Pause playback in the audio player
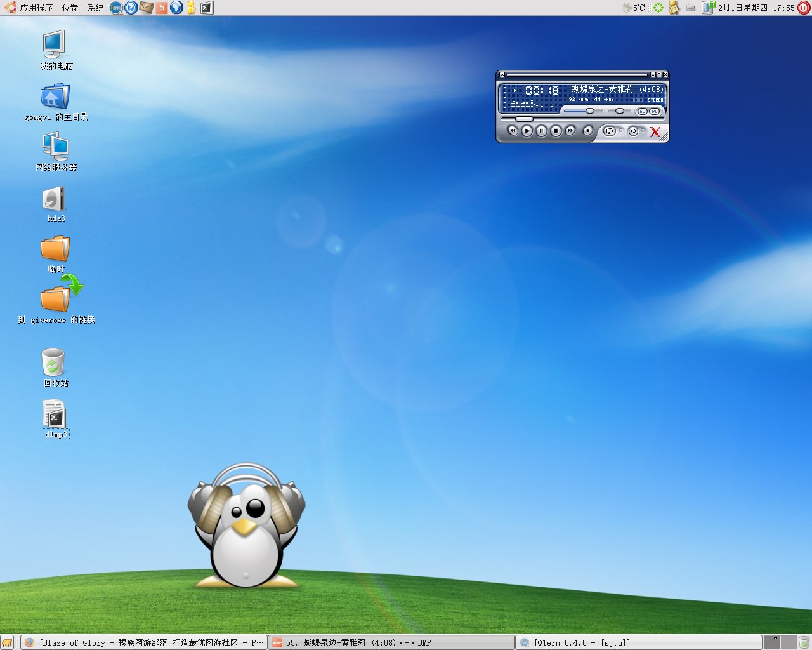This screenshot has height=650, width=812. (542, 131)
